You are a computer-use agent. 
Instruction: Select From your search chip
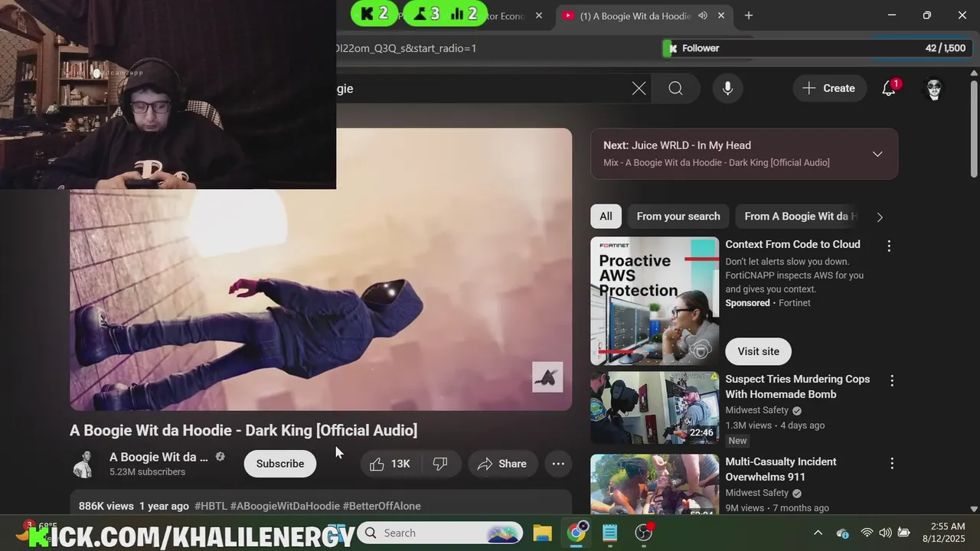pos(678,217)
